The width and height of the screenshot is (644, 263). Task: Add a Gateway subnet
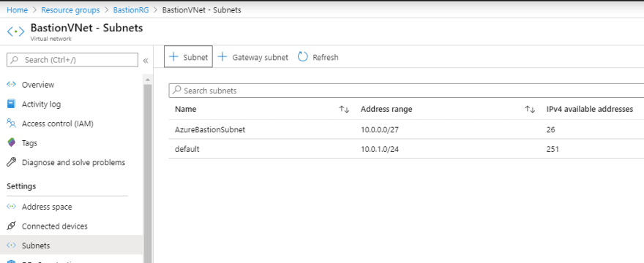pos(252,57)
